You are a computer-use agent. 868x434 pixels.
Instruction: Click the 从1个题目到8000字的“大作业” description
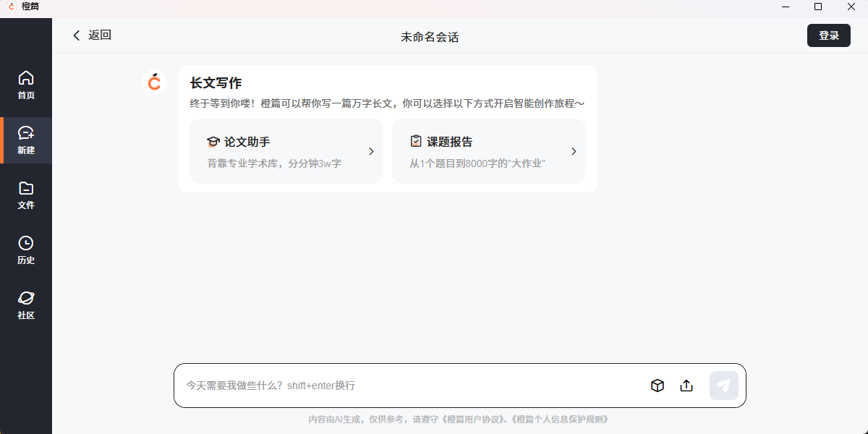coord(477,163)
